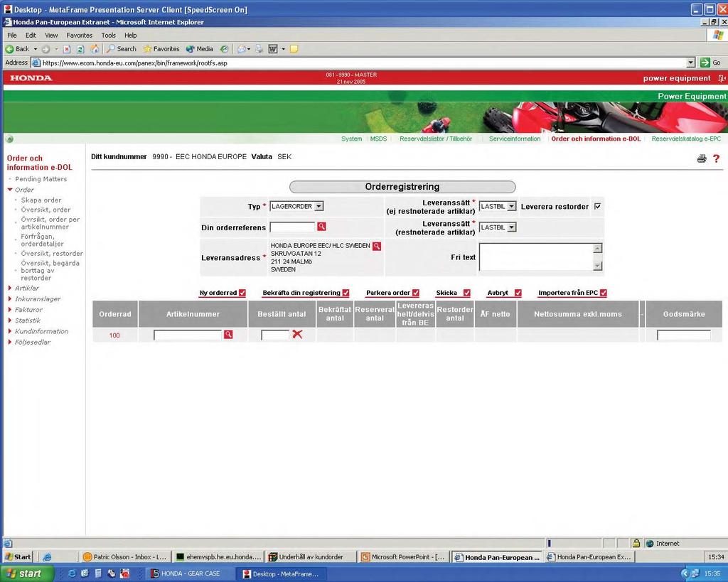Image resolution: width=728 pixels, height=582 pixels.
Task: Open the View menu
Action: (x=51, y=36)
